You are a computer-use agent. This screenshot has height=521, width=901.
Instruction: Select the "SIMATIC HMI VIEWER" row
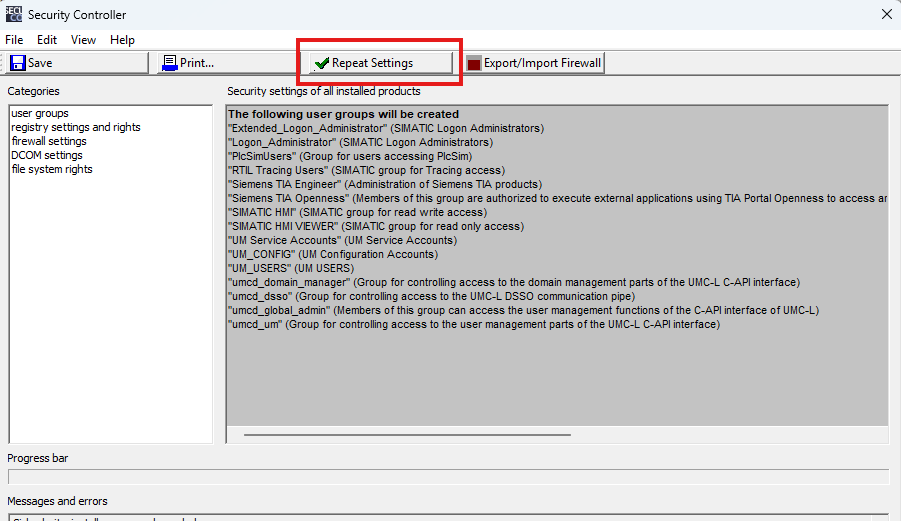[x=376, y=226]
